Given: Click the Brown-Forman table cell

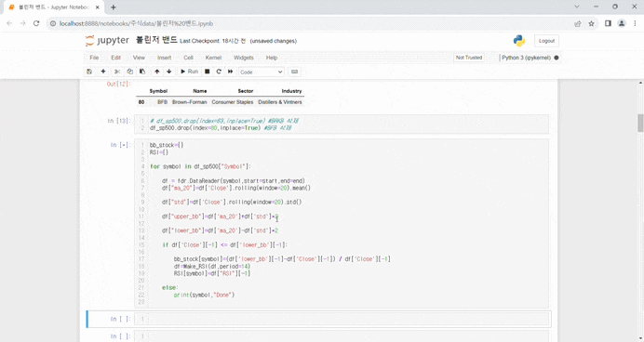Looking at the screenshot, I should click(x=189, y=102).
